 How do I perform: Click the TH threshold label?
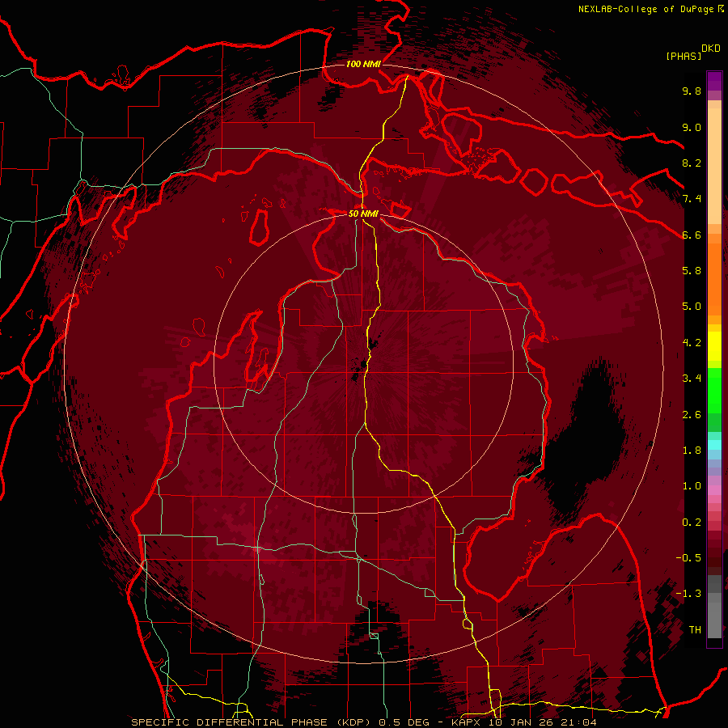pyautogui.click(x=695, y=630)
